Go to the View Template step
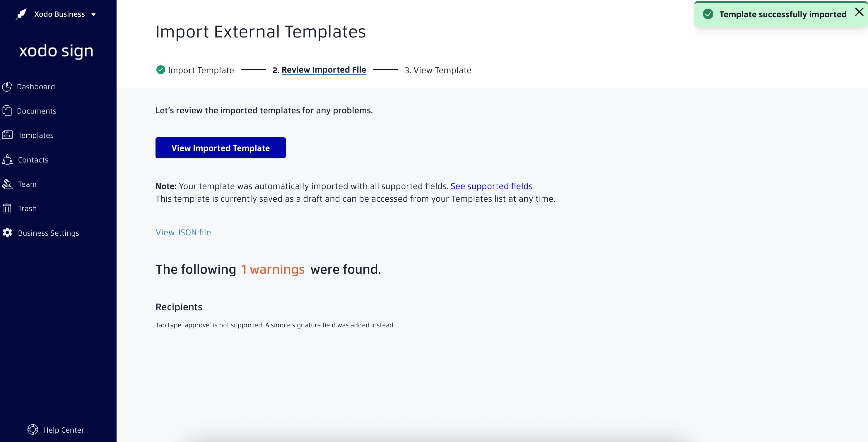868x442 pixels. (438, 70)
